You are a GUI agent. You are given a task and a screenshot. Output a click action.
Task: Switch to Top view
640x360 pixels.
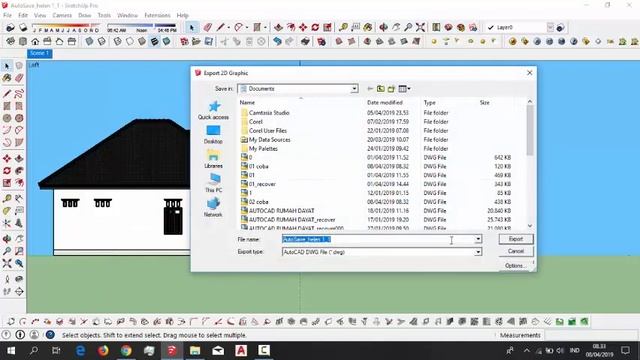click(23, 41)
